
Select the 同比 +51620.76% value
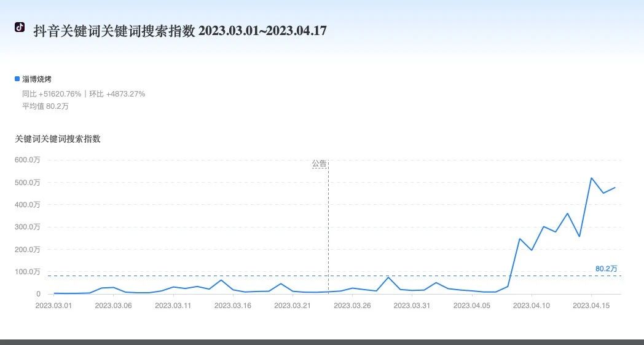tap(52, 93)
